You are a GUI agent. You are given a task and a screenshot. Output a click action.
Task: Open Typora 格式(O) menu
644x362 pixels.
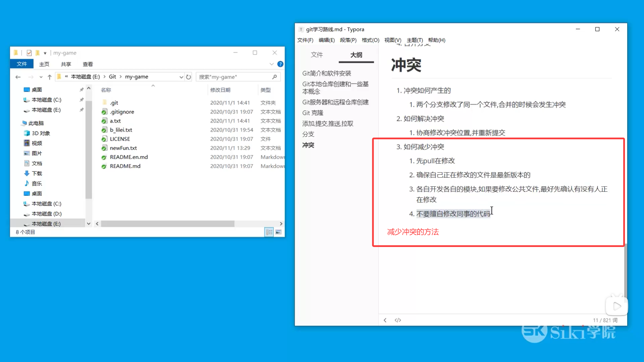[x=370, y=40]
